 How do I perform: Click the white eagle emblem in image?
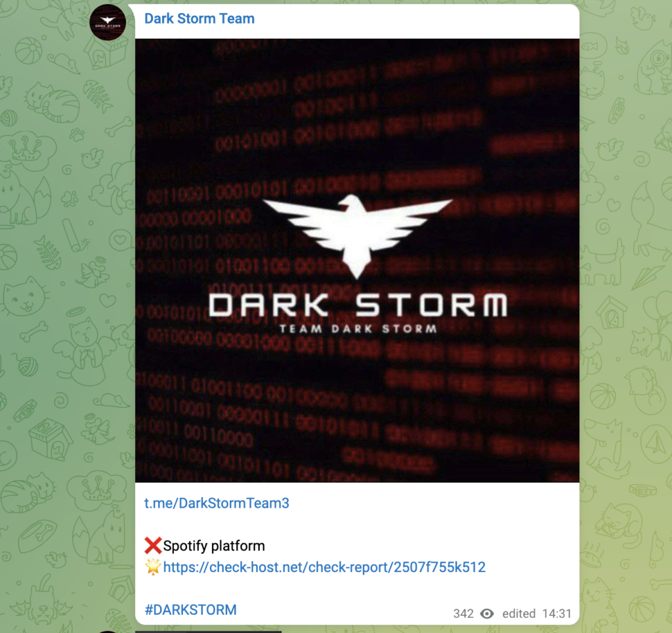click(357, 235)
